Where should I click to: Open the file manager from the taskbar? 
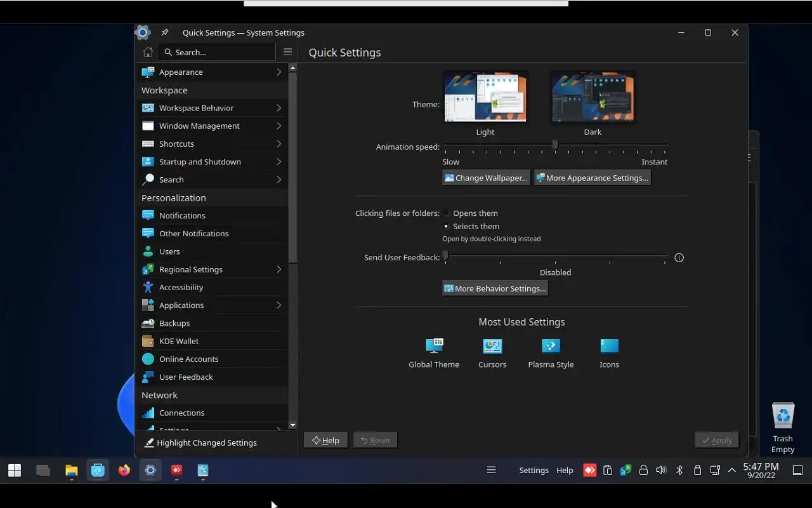(71, 471)
